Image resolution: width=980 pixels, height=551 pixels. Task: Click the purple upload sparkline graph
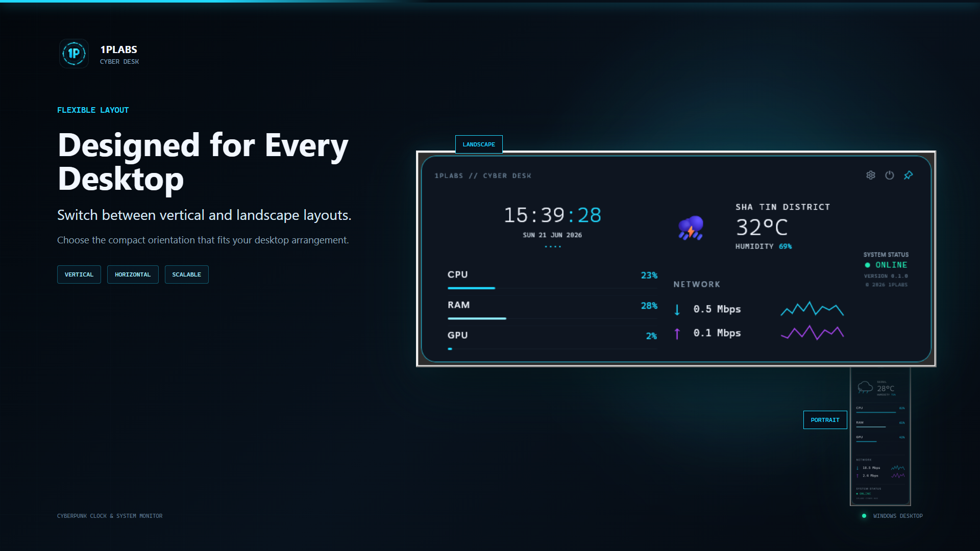pyautogui.click(x=812, y=333)
